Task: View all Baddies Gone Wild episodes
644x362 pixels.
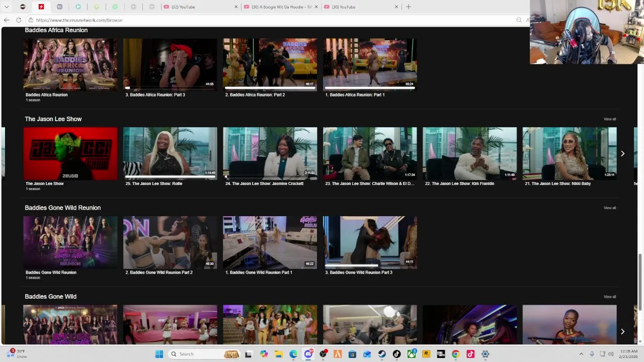Action: [610, 297]
